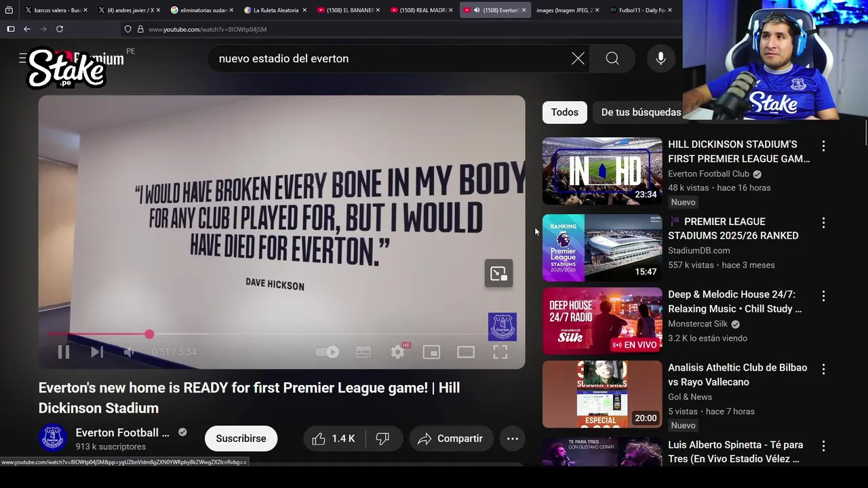The width and height of the screenshot is (868, 488).
Task: Switch to 'eliminatorias sudam' Google tab
Action: pos(201,10)
